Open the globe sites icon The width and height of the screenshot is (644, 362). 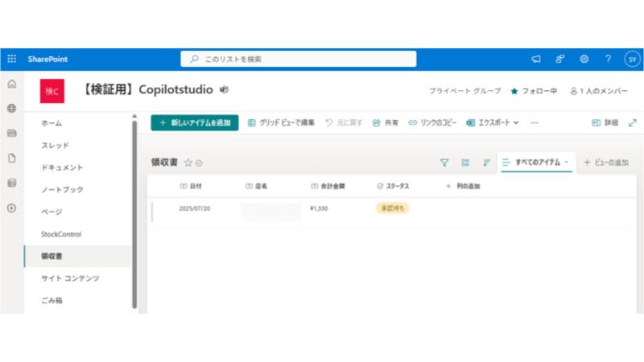[12, 109]
